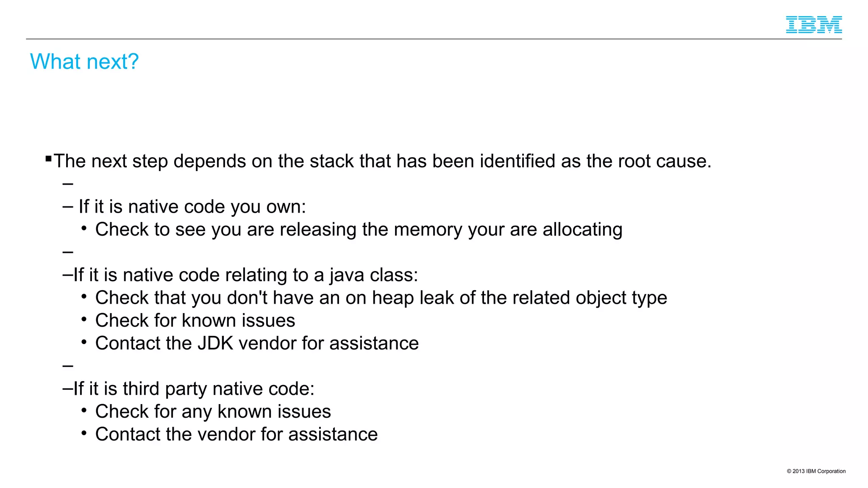The image size is (868, 488).
Task: Click 'The next step depends on the stack' line
Action: click(382, 161)
